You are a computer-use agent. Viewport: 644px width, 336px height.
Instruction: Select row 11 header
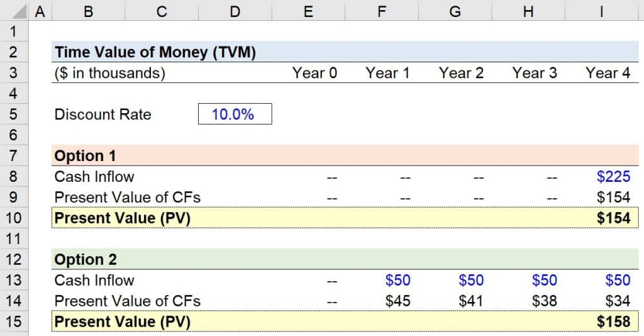tap(14, 238)
